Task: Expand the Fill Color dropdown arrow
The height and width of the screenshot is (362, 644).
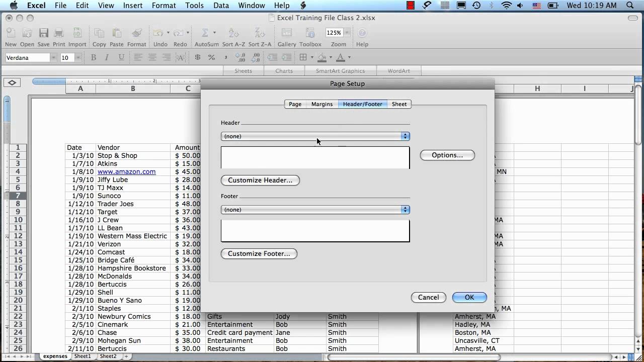Action: 331,57
